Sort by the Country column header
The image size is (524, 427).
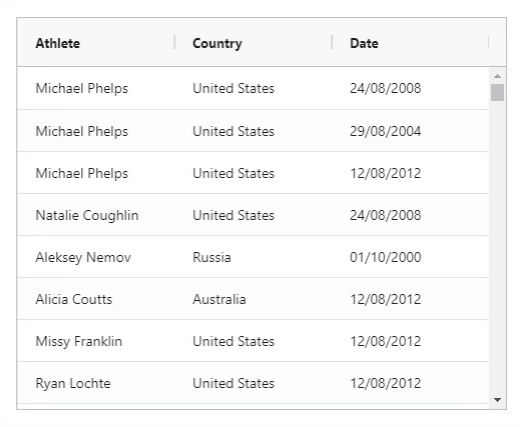(x=217, y=43)
